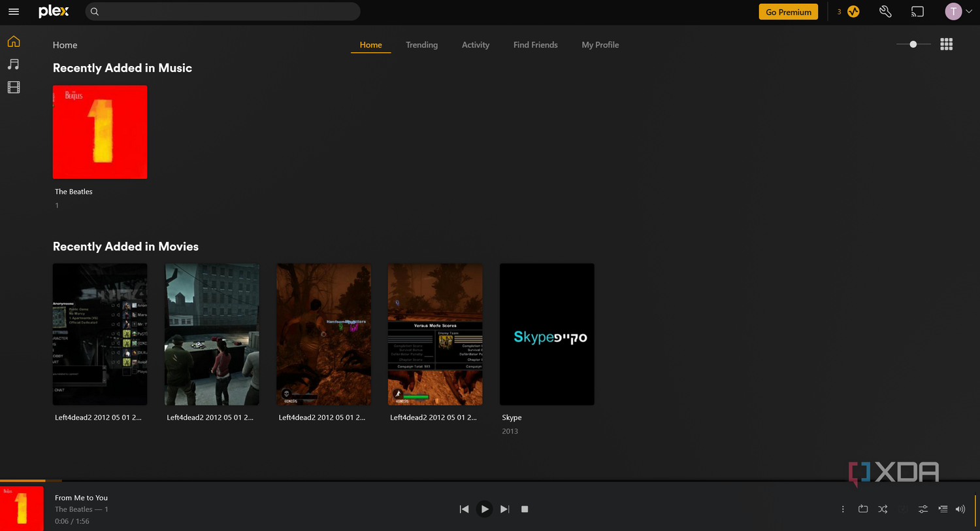The height and width of the screenshot is (531, 980).
Task: Stop playback with the stop button
Action: pos(525,509)
